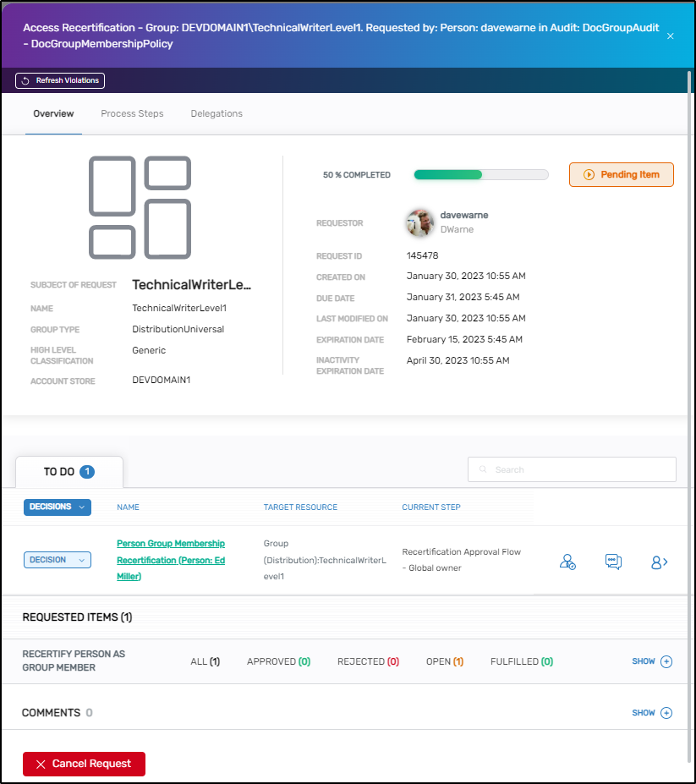Click the search magnifier icon
Screen dimensions: 696x784
pos(482,469)
